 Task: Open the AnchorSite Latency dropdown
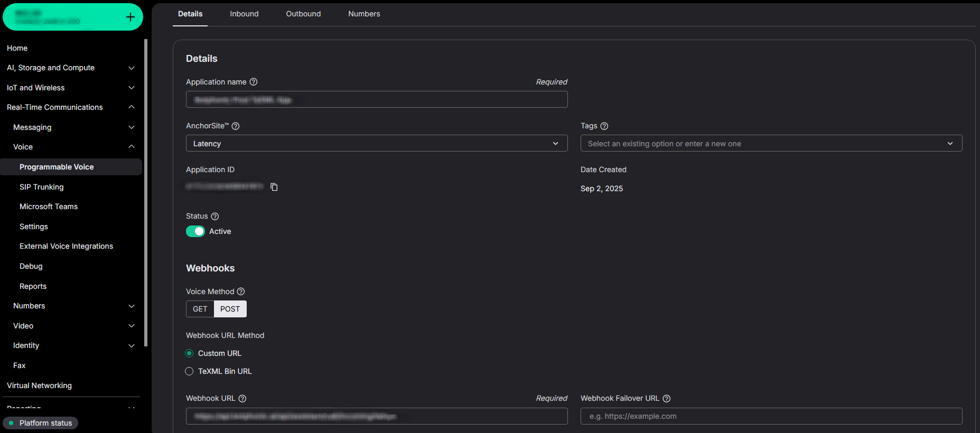click(376, 144)
